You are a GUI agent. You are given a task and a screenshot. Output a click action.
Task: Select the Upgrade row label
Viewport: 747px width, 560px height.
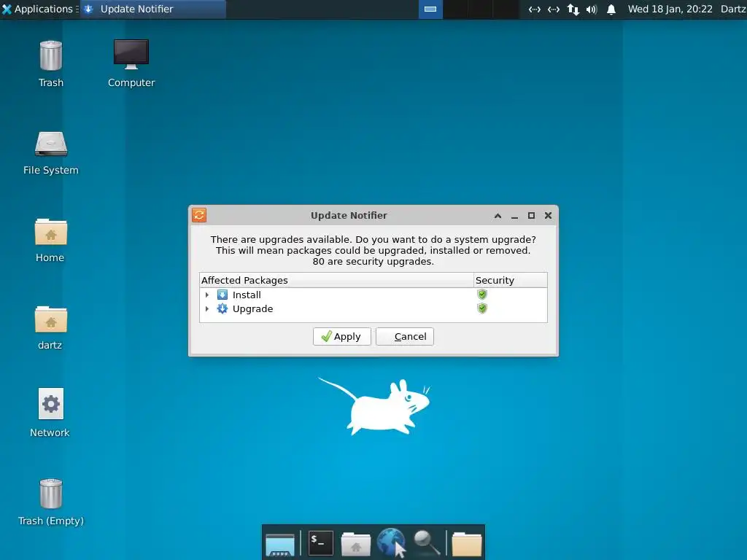coord(252,308)
